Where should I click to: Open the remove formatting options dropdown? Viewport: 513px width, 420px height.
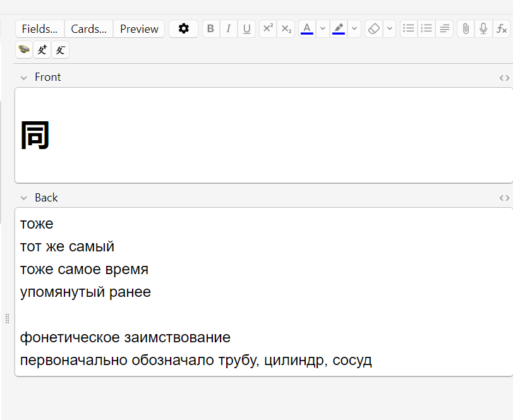click(389, 29)
